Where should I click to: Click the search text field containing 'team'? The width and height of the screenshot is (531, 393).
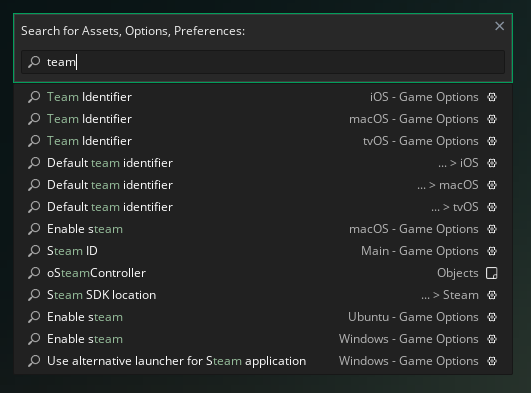[263, 62]
